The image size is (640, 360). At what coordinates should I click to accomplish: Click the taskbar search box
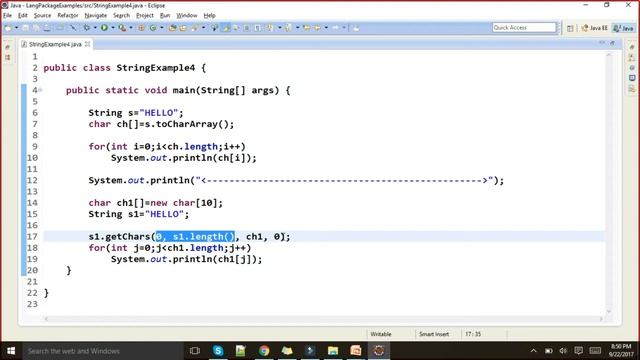(x=103, y=351)
